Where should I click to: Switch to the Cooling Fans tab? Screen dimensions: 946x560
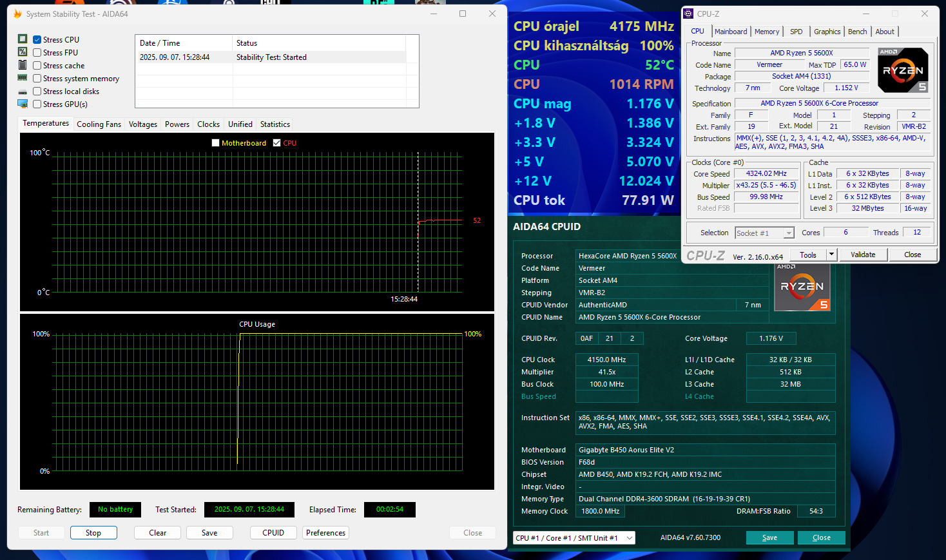(99, 124)
